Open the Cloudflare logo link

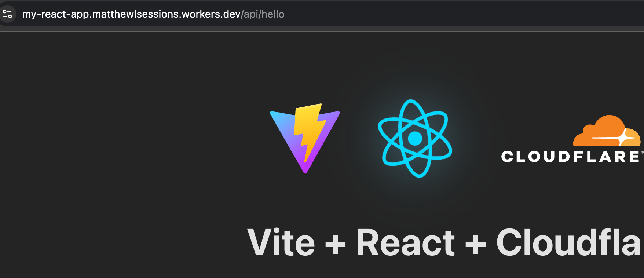point(572,139)
